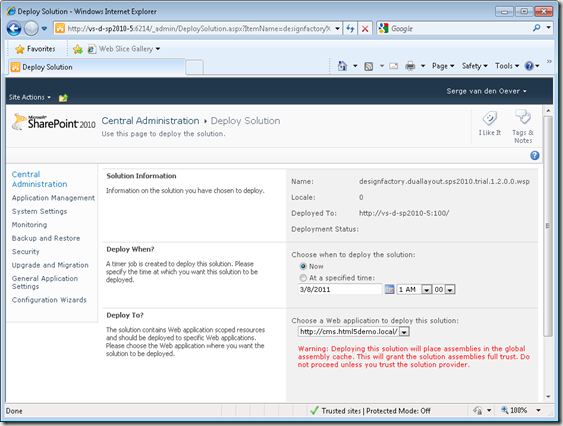Viewport: 563px width, 426px height.
Task: Go to Application Management link
Action: click(x=53, y=198)
